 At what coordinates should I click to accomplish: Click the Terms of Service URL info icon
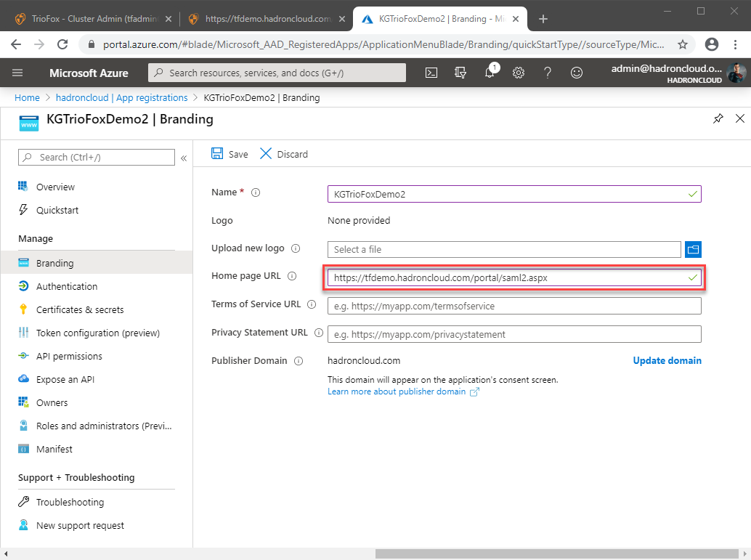click(312, 304)
